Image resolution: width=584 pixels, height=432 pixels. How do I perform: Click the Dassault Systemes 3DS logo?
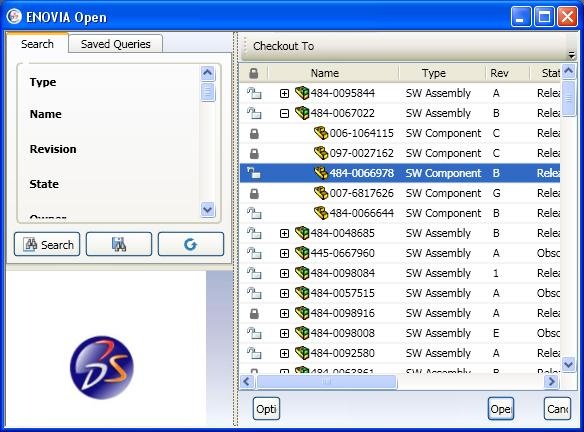coord(102,368)
